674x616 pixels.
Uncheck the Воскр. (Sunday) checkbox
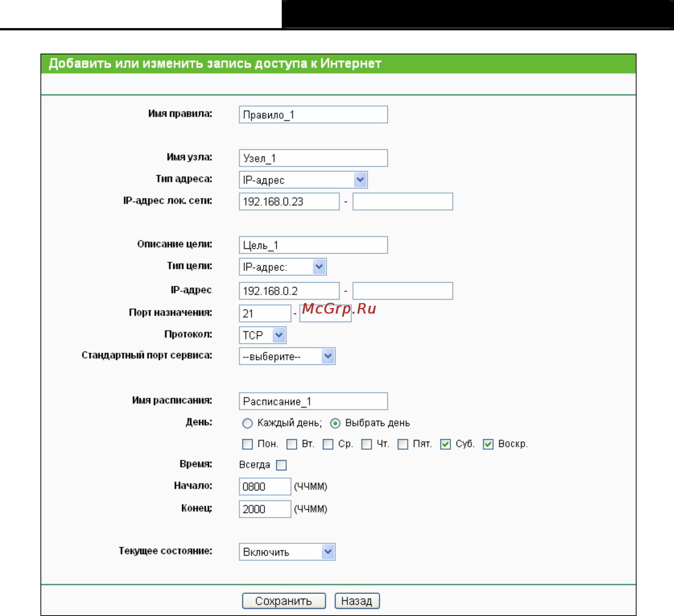pyautogui.click(x=488, y=444)
